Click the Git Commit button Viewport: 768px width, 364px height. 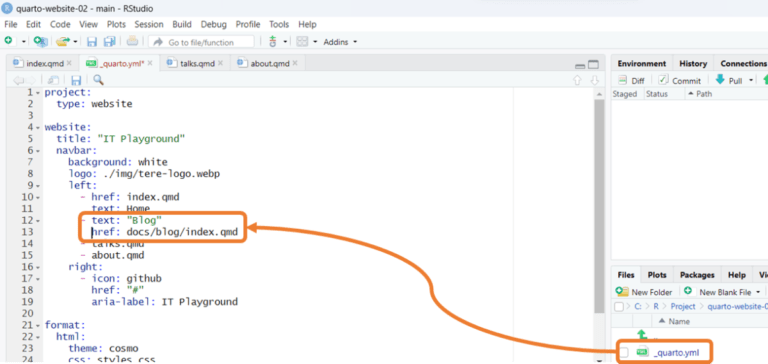[x=679, y=81]
